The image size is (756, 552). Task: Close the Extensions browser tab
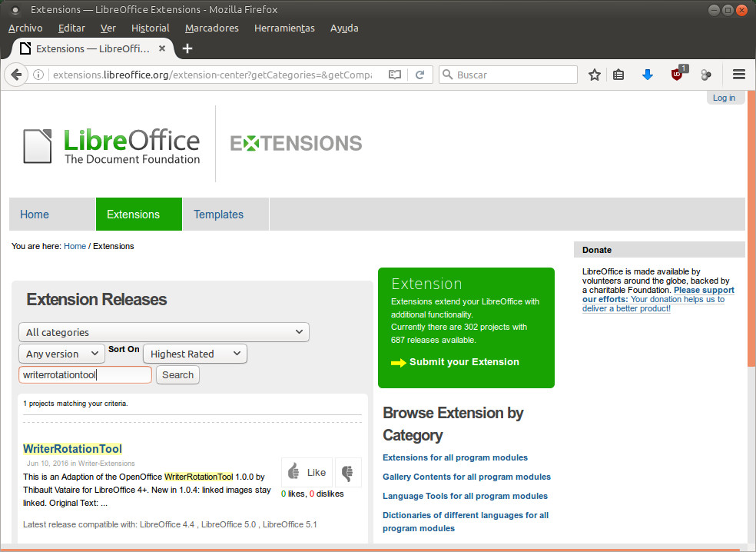click(x=162, y=48)
